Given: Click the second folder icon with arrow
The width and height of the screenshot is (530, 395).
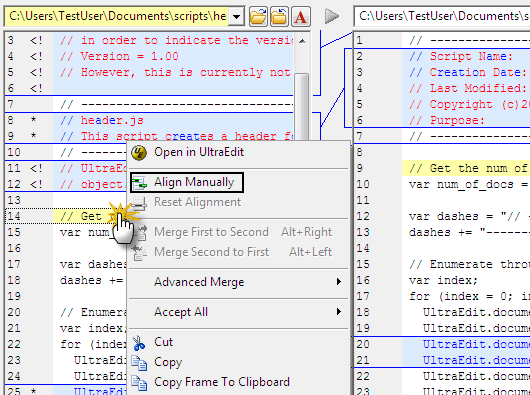Looking at the screenshot, I should pyautogui.click(x=279, y=16).
